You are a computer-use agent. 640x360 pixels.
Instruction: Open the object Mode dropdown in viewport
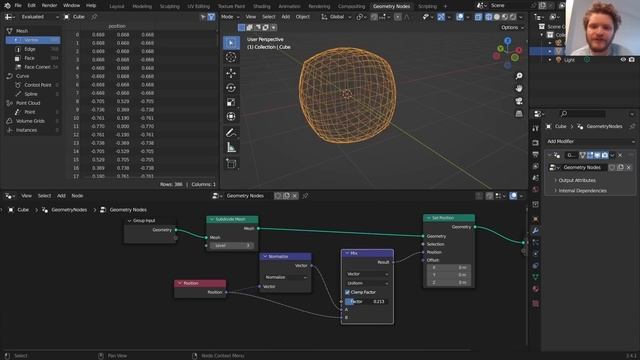(x=230, y=17)
